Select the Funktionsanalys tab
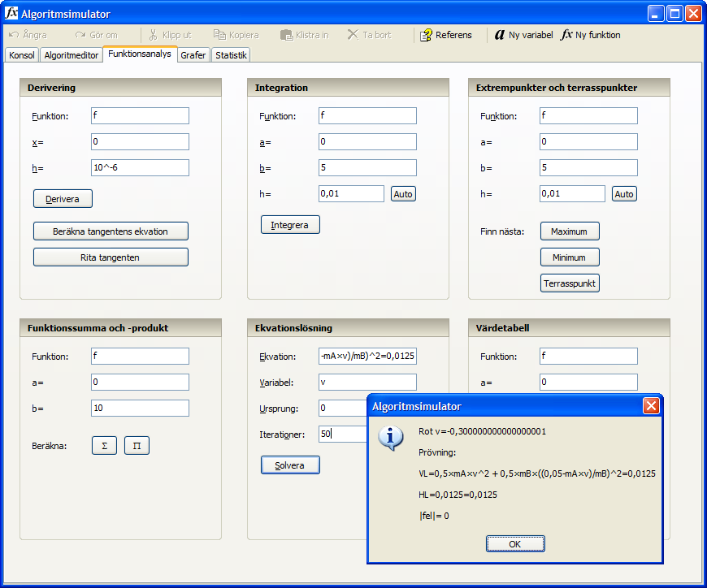Screen dimensions: 707x588 pyautogui.click(x=140, y=54)
